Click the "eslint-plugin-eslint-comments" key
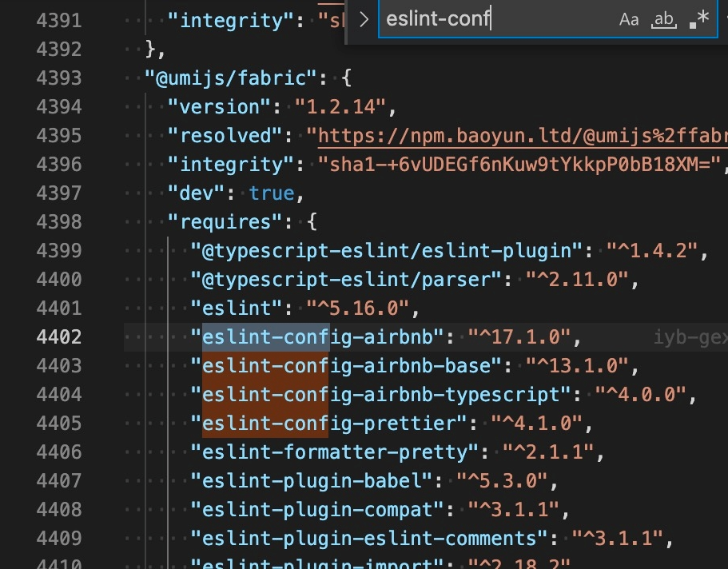 coord(369,539)
